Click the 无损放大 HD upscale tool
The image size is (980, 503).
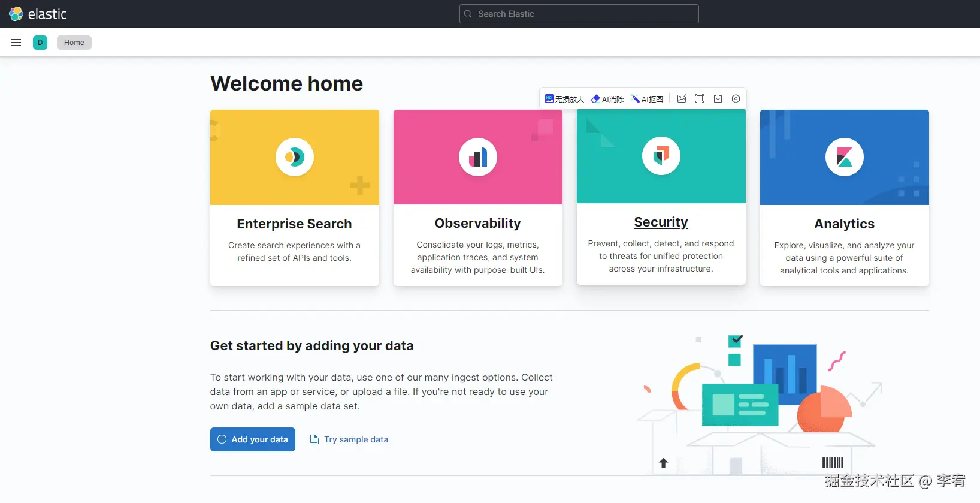pyautogui.click(x=564, y=99)
